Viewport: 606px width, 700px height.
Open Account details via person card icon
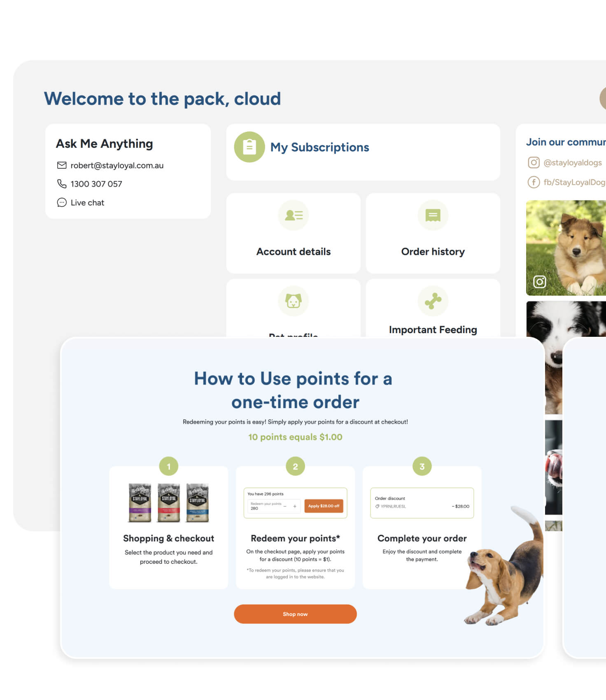[294, 215]
